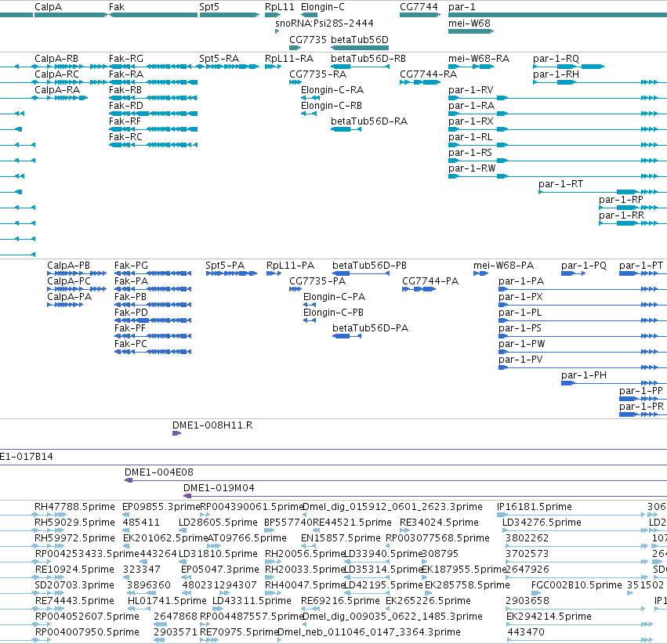Select EST label FGC002B10.5prime
Screen dimensions: 667x644
coord(576,585)
